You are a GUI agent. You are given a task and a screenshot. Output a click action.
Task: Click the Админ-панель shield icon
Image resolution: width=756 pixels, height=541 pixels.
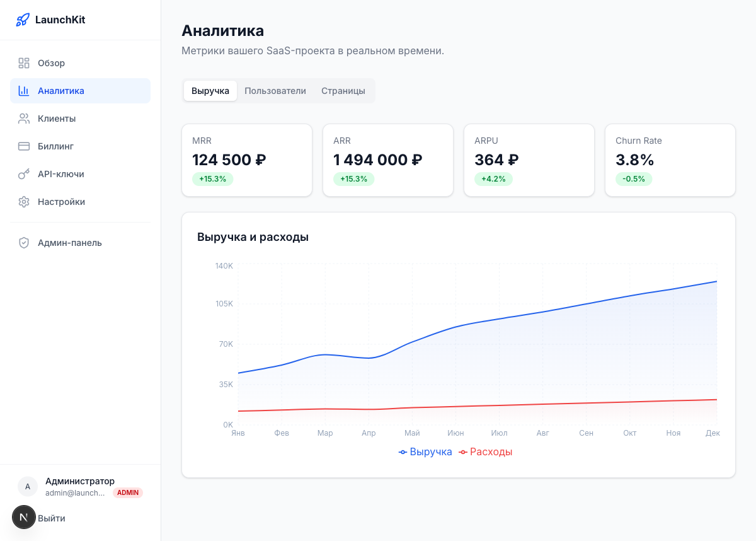[24, 243]
